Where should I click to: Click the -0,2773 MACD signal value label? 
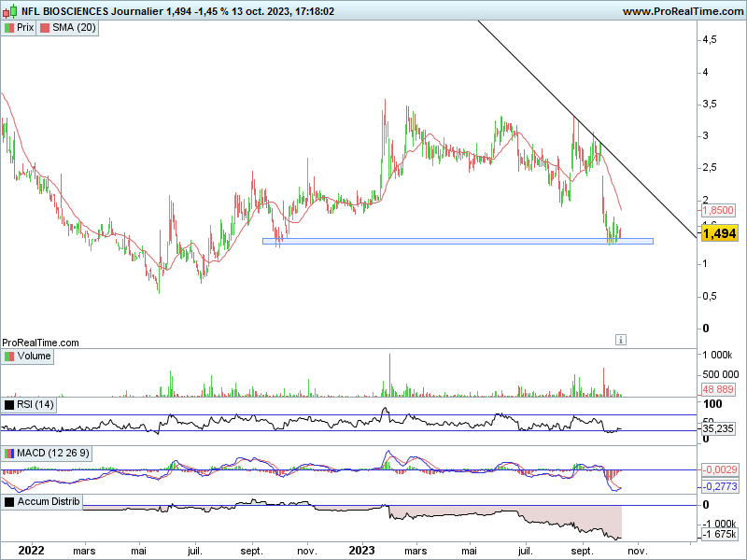720,486
